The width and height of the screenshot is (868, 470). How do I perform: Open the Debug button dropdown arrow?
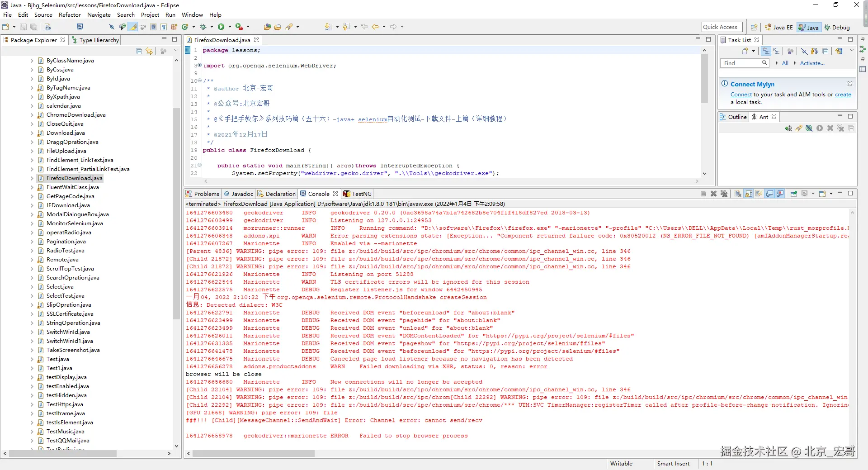(x=211, y=27)
